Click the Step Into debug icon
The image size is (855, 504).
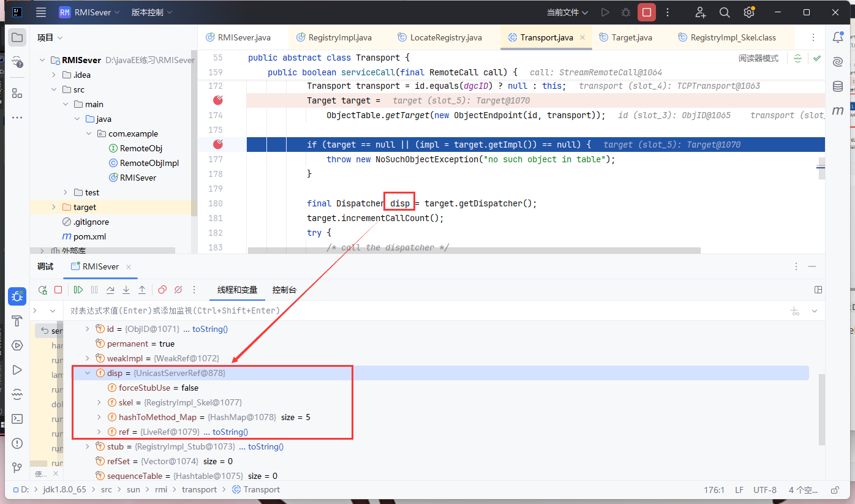[126, 290]
